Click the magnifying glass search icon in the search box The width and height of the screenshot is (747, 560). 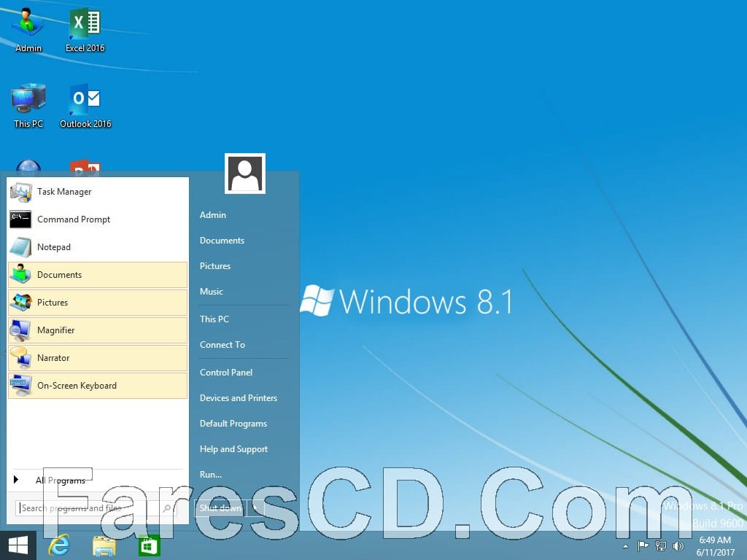pos(167,508)
